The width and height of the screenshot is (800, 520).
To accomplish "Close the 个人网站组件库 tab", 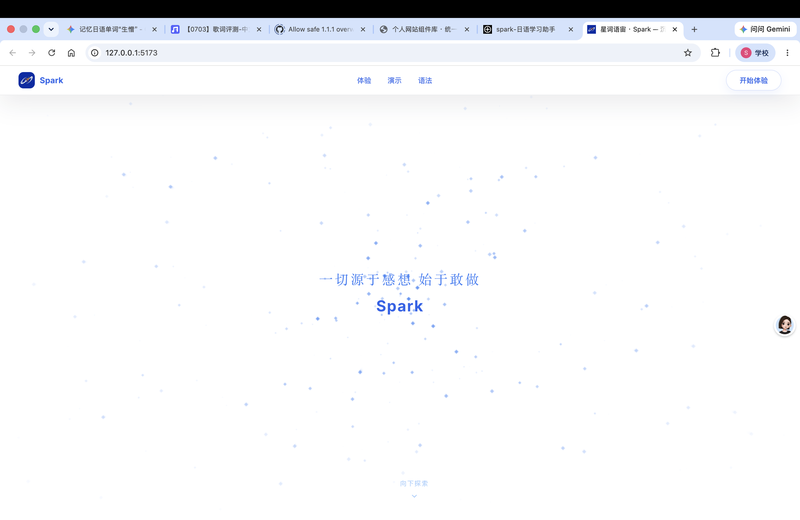I will [467, 30].
